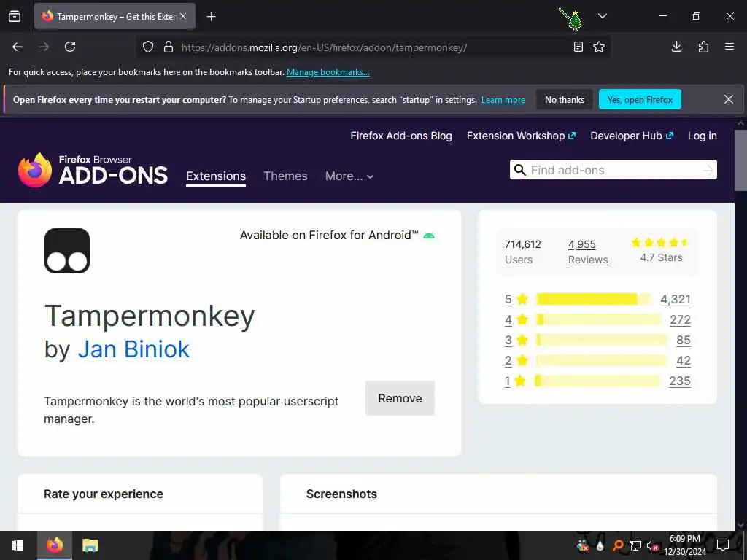The width and height of the screenshot is (747, 560).
Task: Click the page vertical scrollbar thumb
Action: coord(740,160)
